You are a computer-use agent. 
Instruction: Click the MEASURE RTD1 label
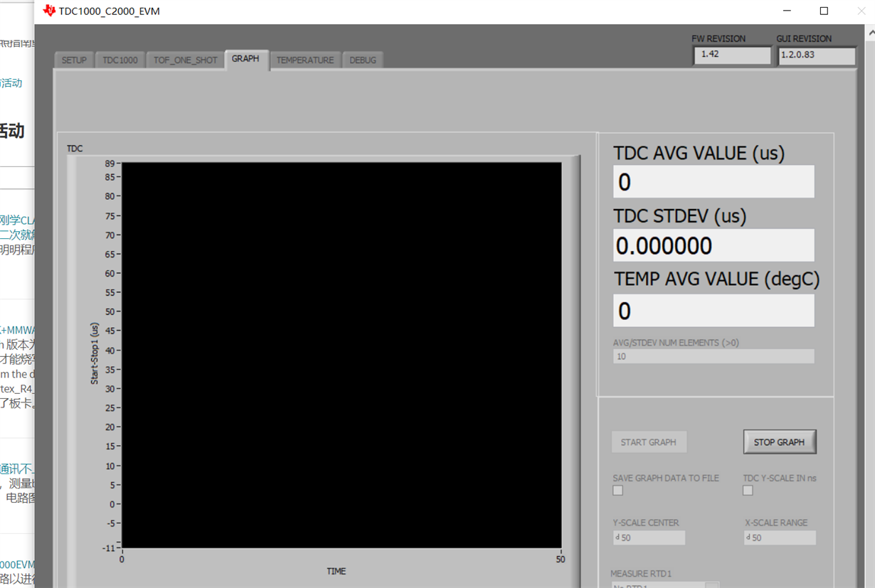[x=641, y=574]
